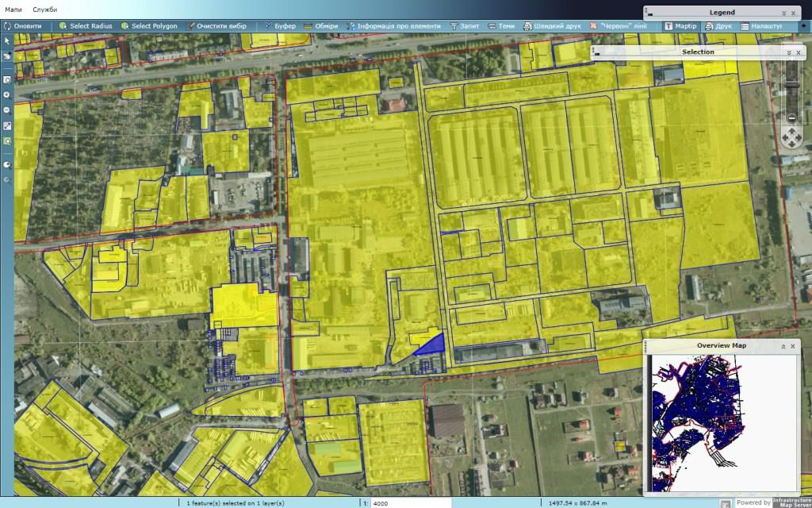Click the zoom out minus tool

7,110
